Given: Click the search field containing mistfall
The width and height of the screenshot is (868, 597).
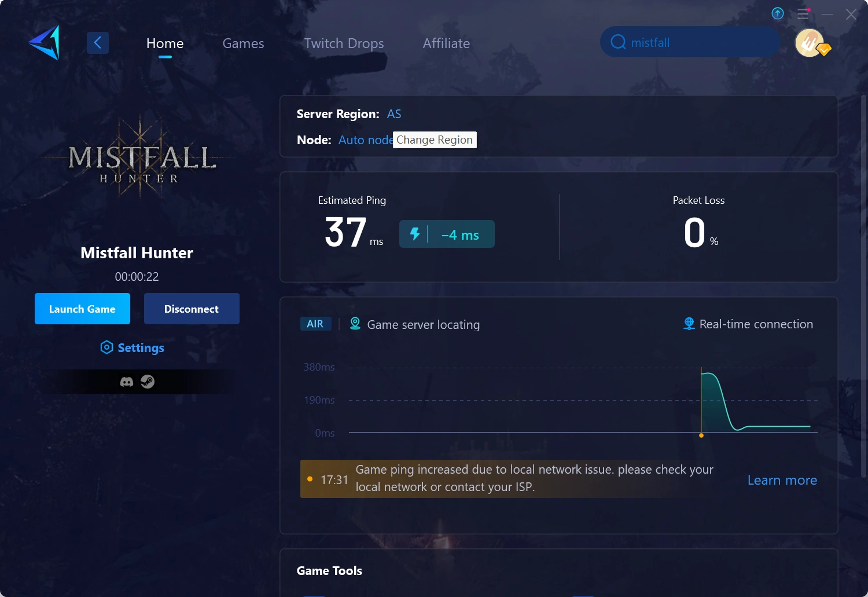Looking at the screenshot, I should tap(690, 42).
